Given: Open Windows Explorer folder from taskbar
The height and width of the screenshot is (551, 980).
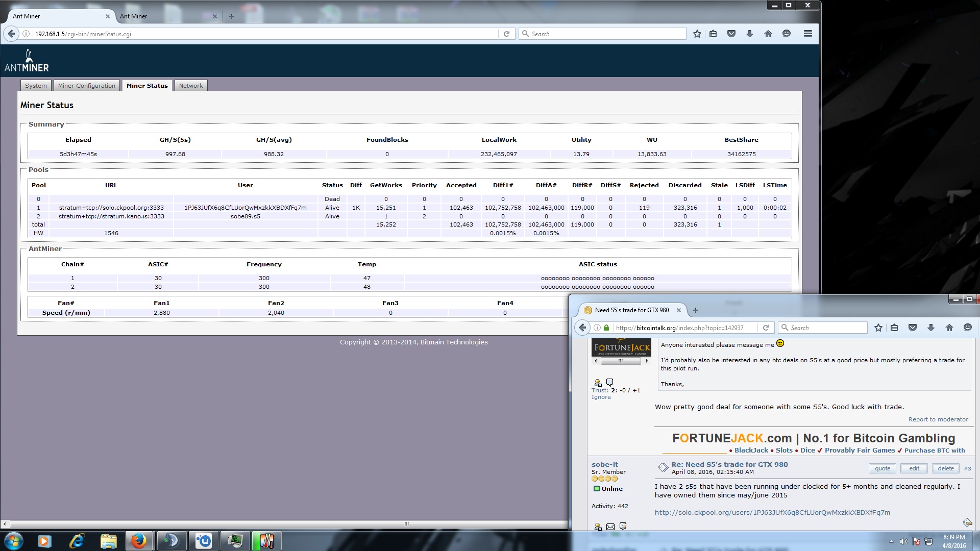Looking at the screenshot, I should click(108, 541).
